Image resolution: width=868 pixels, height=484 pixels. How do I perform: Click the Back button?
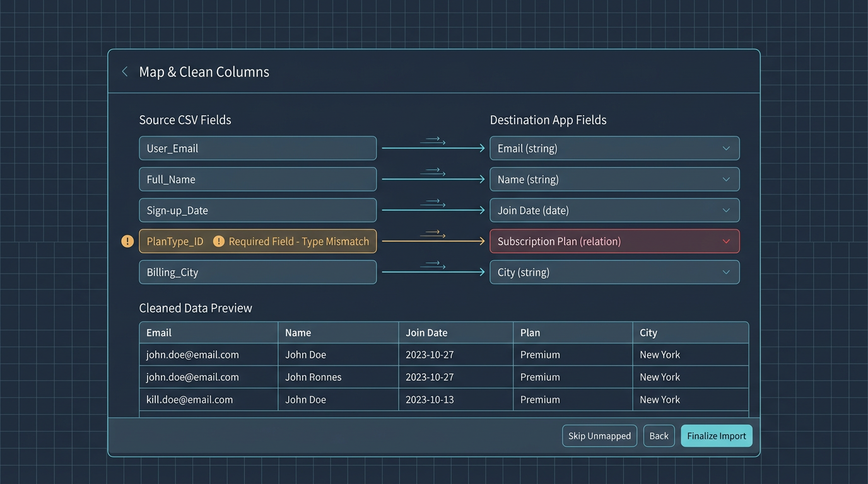click(659, 435)
